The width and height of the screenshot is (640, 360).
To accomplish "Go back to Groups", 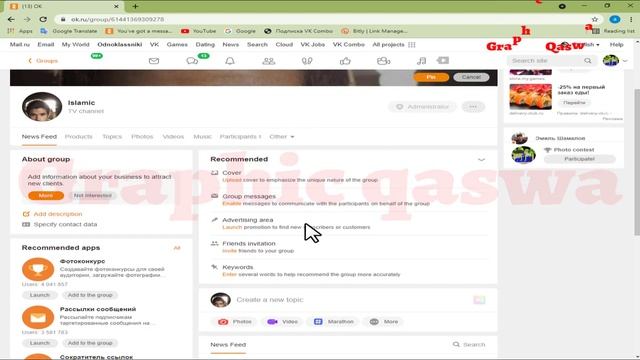I will coord(43,61).
